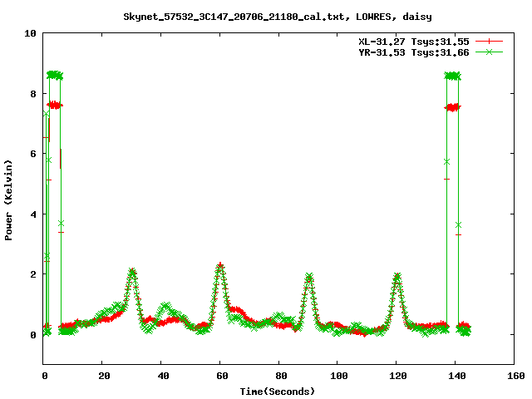The height and width of the screenshot is (399, 532).
Task: Click the green legend line sample
Action: (x=489, y=52)
